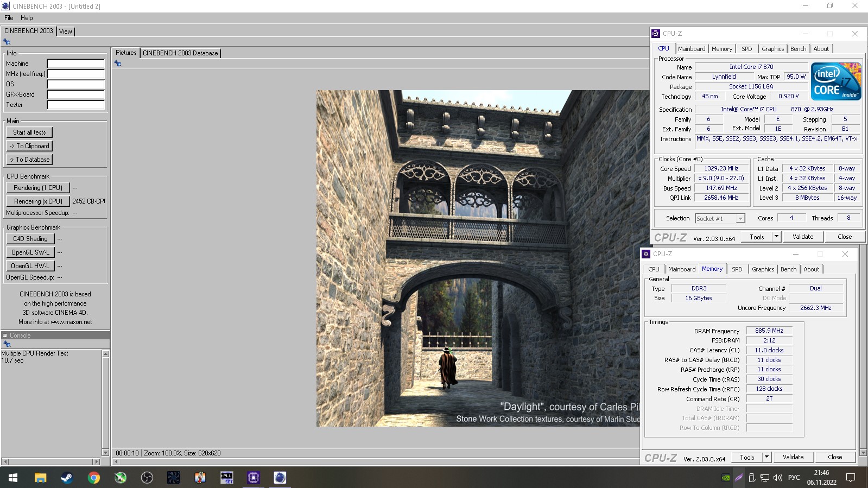Launch Google Chrome from taskbar
This screenshot has height=488, width=868.
tap(93, 478)
